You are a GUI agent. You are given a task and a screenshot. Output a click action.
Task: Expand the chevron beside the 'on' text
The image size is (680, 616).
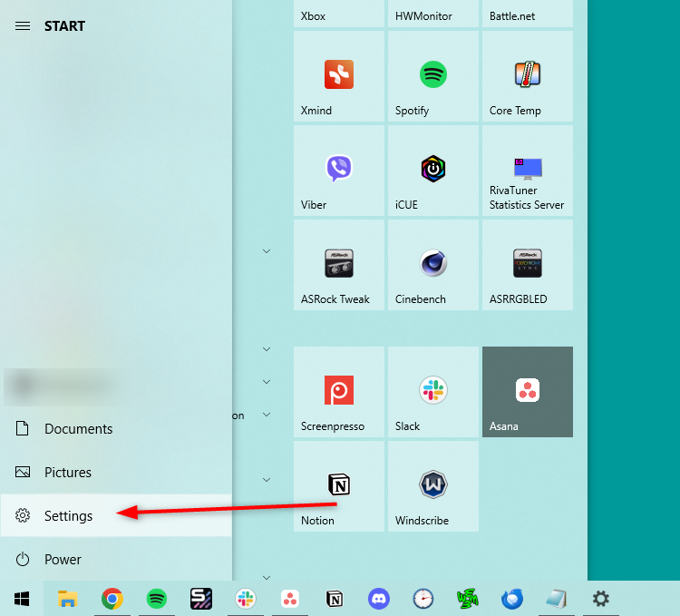pos(267,415)
